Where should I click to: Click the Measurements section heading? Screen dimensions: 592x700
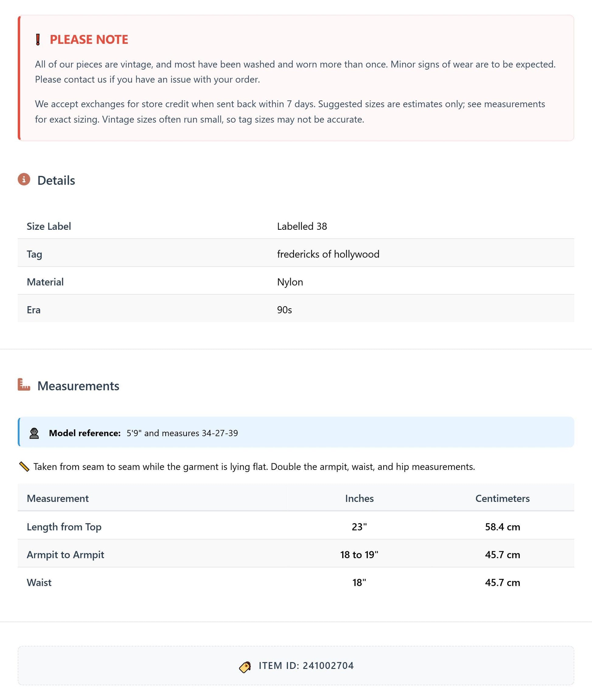click(x=78, y=386)
